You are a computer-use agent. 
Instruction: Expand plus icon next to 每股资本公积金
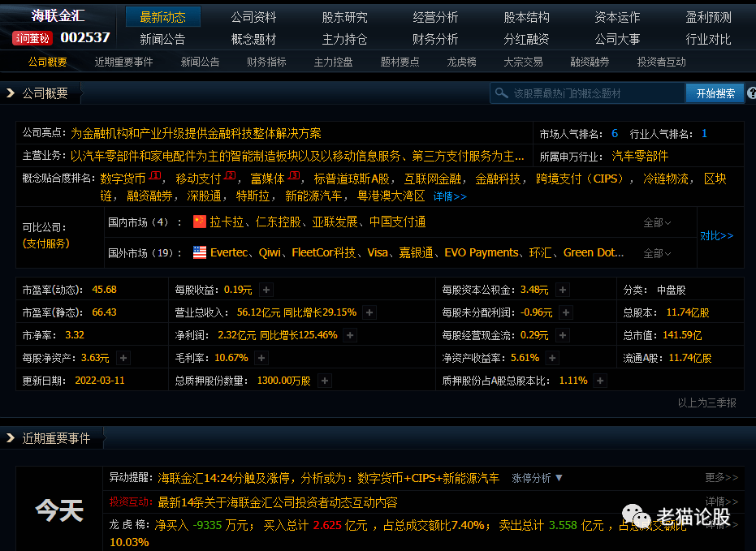(x=563, y=290)
